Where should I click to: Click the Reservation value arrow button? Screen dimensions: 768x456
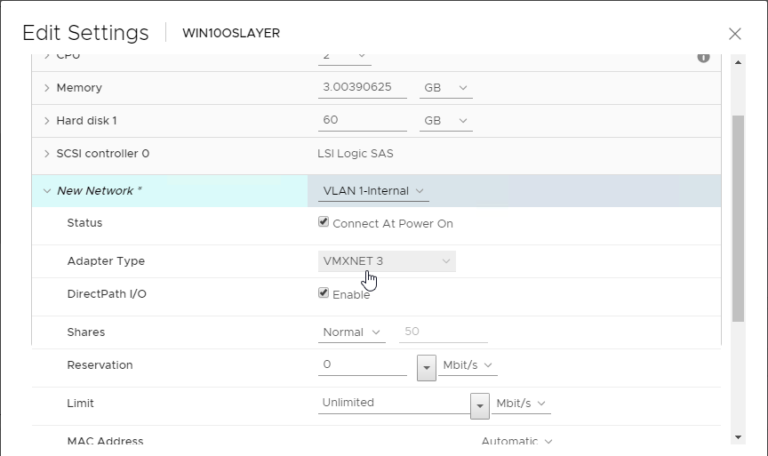[x=427, y=367]
